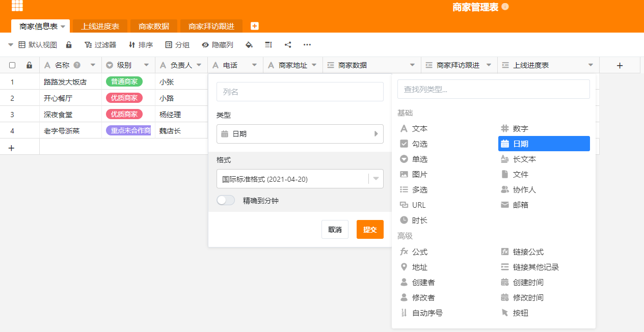The height and width of the screenshot is (332, 644).
Task: Open 电话 column header dropdown arrow
Action: tap(254, 65)
